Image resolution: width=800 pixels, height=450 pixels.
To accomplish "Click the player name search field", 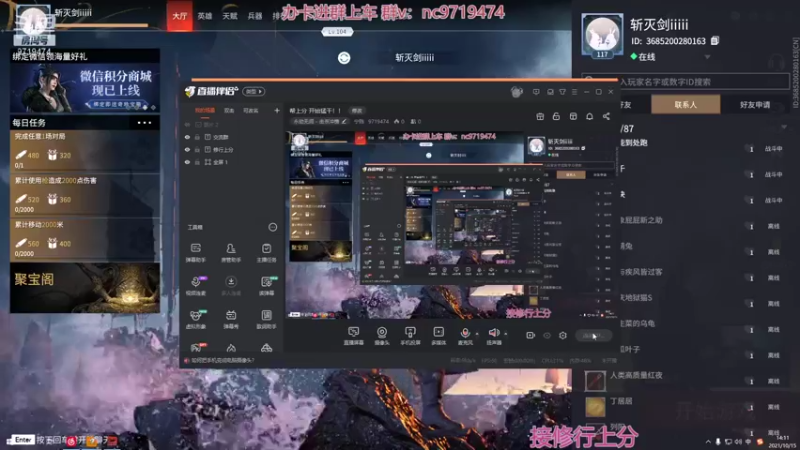I will pyautogui.click(x=685, y=82).
